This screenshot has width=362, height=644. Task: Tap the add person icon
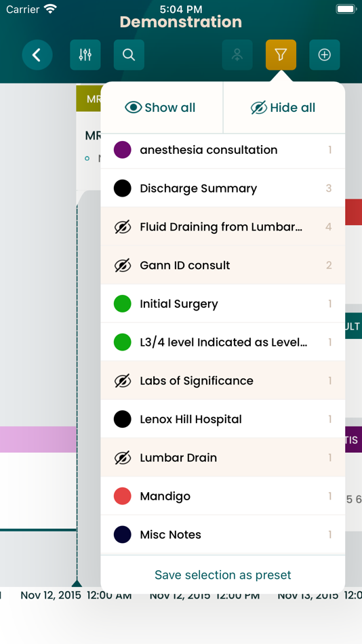pyautogui.click(x=237, y=55)
